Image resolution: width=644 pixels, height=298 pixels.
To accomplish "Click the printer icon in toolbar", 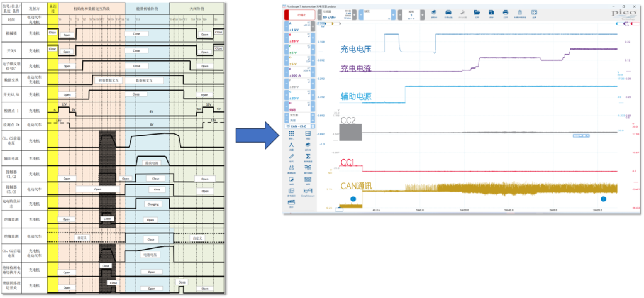I will pos(506,13).
